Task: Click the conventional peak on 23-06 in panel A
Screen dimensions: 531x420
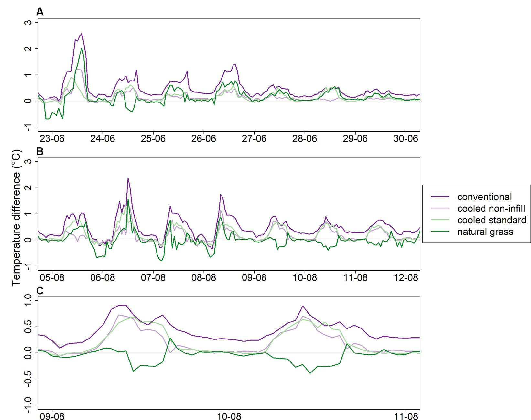Action: click(x=81, y=34)
